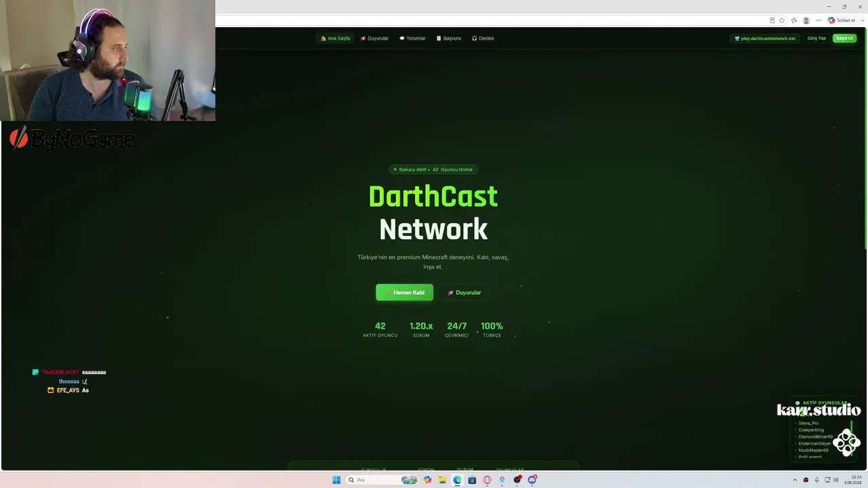The height and width of the screenshot is (488, 868).
Task: Open the browser three-dot settings menu
Action: coord(818,20)
